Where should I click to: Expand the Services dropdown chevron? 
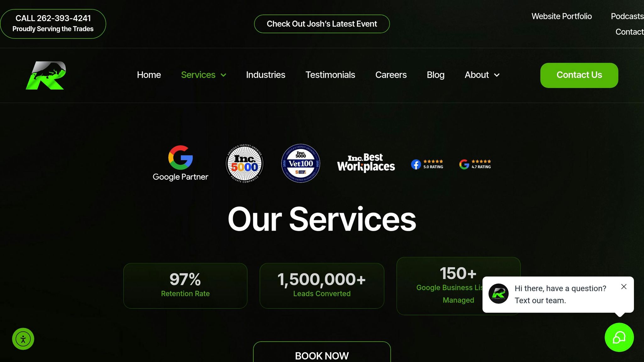point(224,75)
